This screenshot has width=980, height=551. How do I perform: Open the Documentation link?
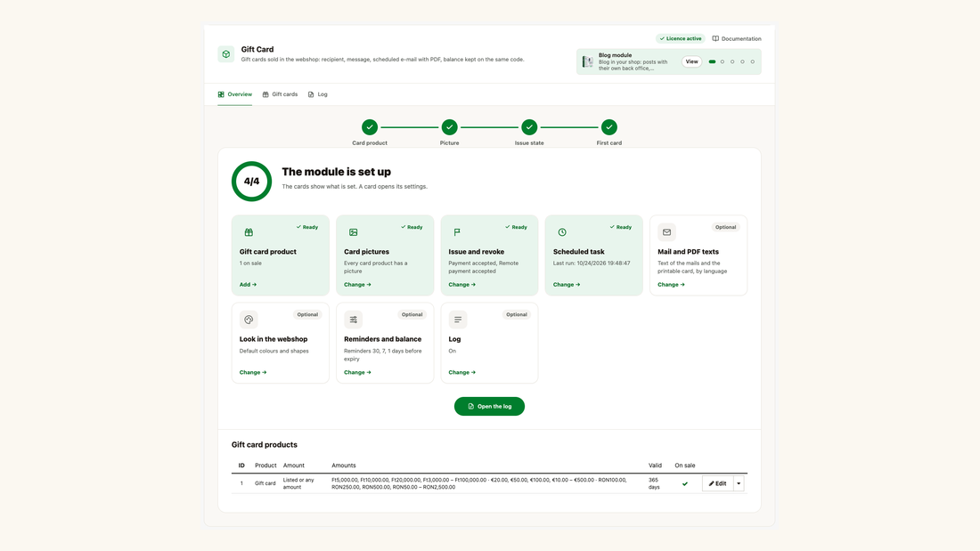(x=737, y=39)
